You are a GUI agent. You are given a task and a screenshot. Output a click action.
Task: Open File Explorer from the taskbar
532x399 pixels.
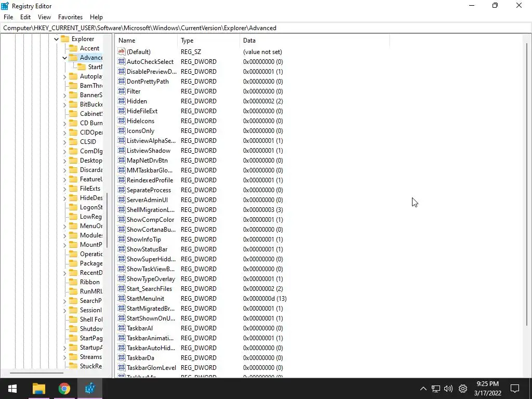click(x=39, y=389)
